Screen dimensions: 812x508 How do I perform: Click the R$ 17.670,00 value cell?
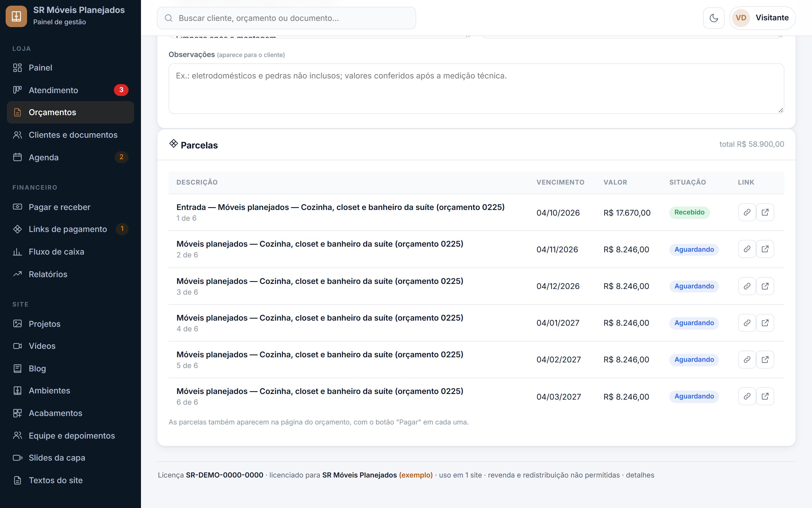coord(627,213)
